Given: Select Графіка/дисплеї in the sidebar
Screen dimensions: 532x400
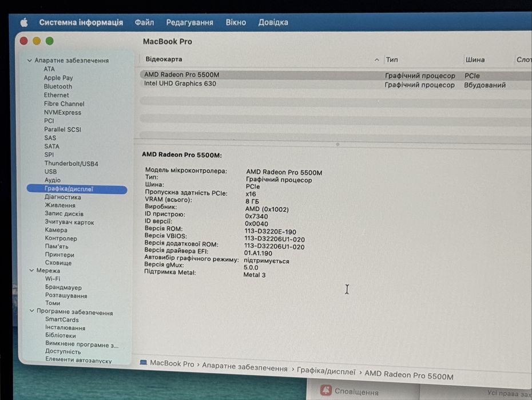Looking at the screenshot, I should click(x=77, y=189).
